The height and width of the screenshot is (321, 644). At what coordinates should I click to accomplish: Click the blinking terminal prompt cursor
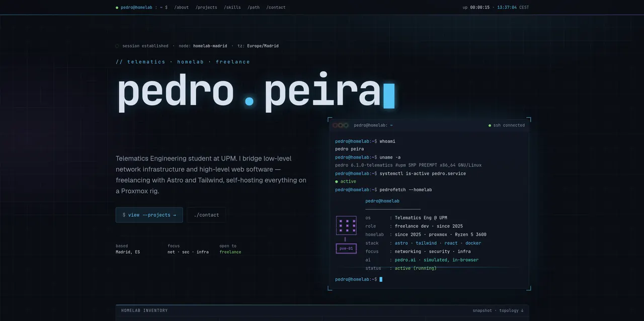[x=381, y=279]
